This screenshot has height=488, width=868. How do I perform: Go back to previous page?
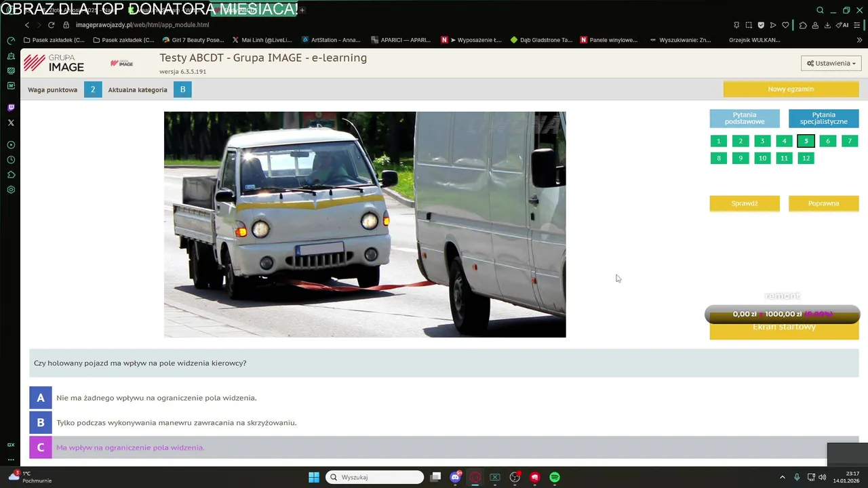pos(27,25)
